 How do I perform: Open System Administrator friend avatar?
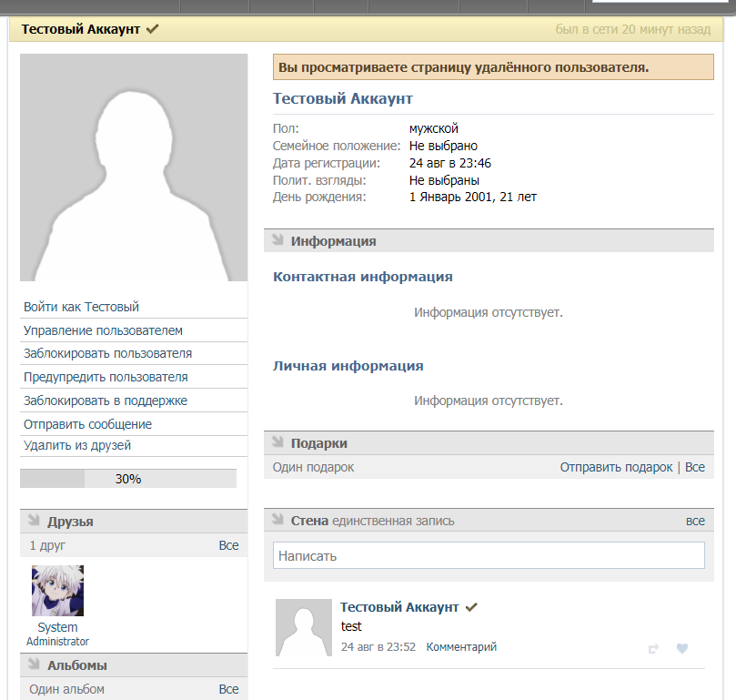coord(57,591)
